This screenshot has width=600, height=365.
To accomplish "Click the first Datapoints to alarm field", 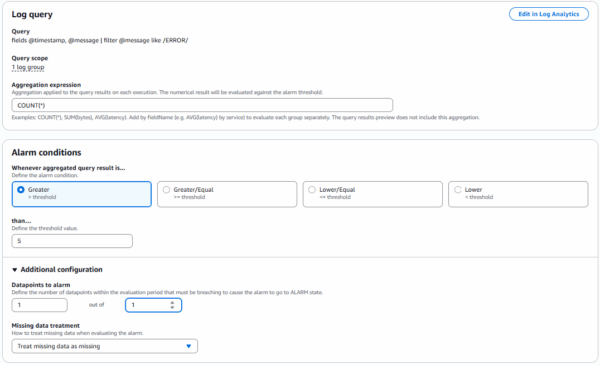I will (x=39, y=305).
